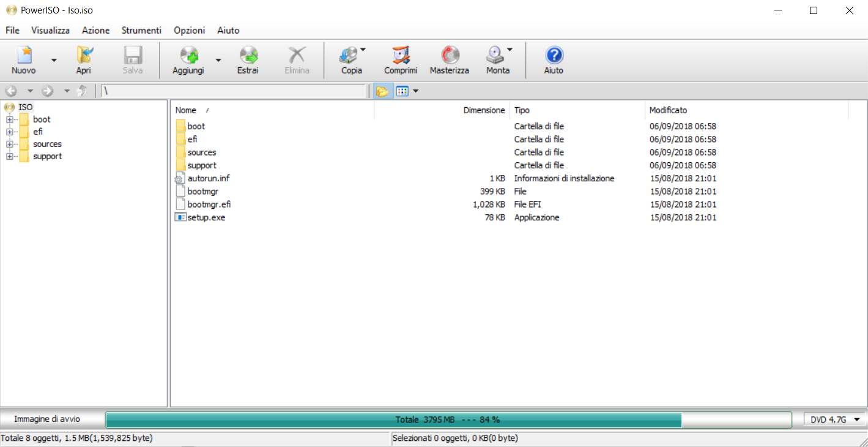
Task: Click the Immagine di avvio status button
Action: [x=47, y=419]
